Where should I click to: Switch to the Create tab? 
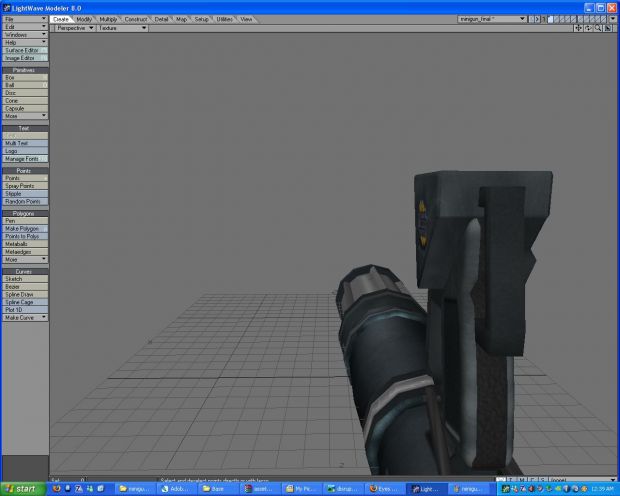tap(61, 19)
